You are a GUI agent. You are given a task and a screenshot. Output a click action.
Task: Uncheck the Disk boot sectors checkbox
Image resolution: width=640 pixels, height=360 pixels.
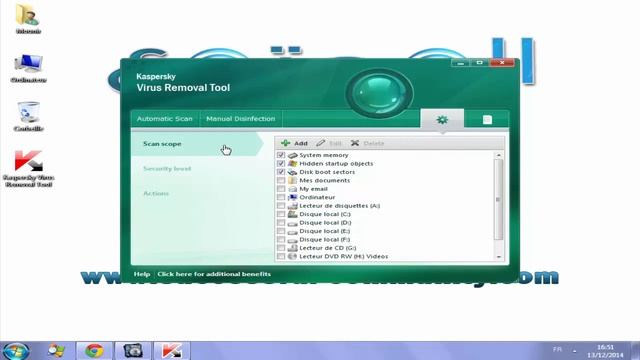pos(281,172)
